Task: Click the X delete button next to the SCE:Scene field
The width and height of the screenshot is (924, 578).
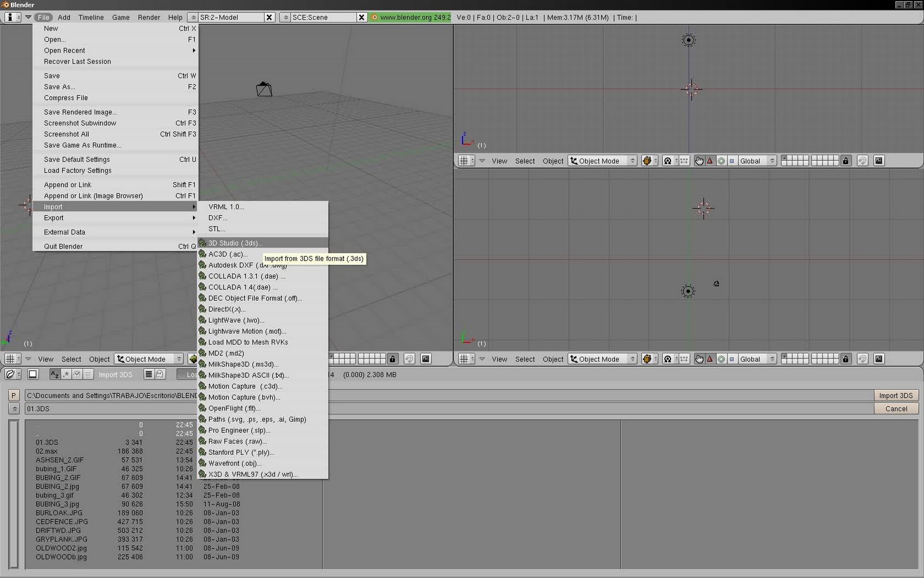Action: coord(362,17)
